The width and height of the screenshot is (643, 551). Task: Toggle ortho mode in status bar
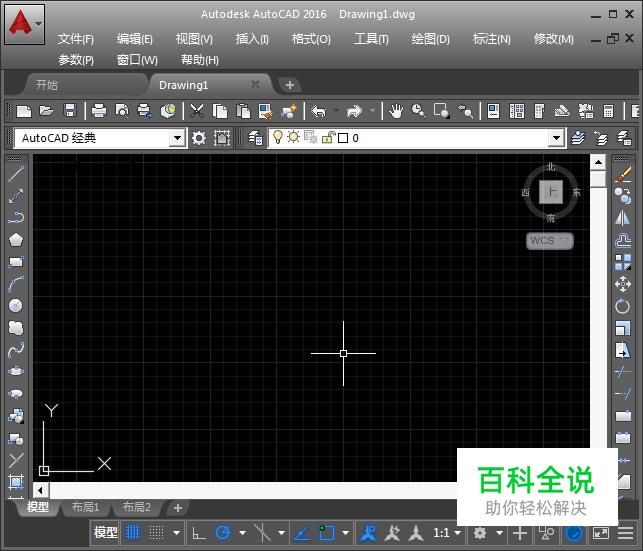198,533
